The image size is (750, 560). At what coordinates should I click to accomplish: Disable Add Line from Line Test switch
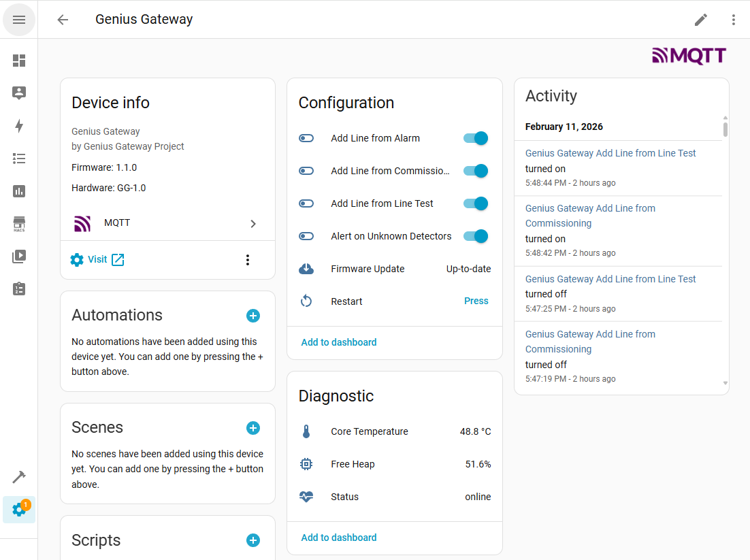click(476, 203)
